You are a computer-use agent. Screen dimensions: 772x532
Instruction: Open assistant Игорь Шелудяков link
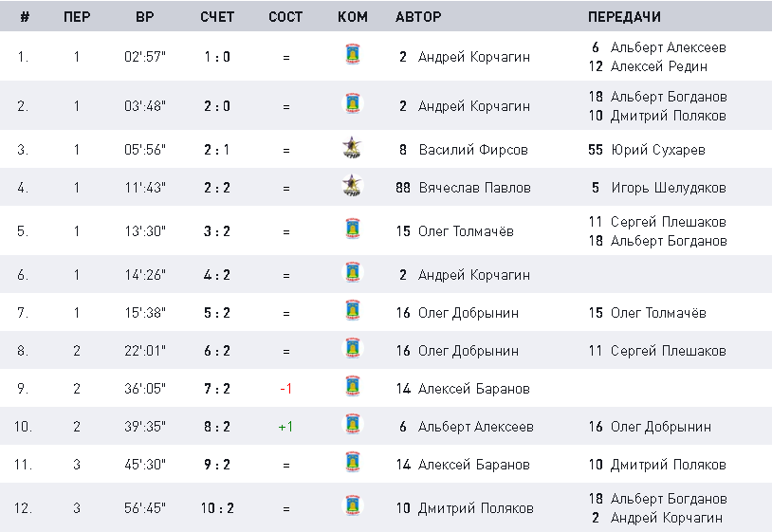tap(669, 188)
